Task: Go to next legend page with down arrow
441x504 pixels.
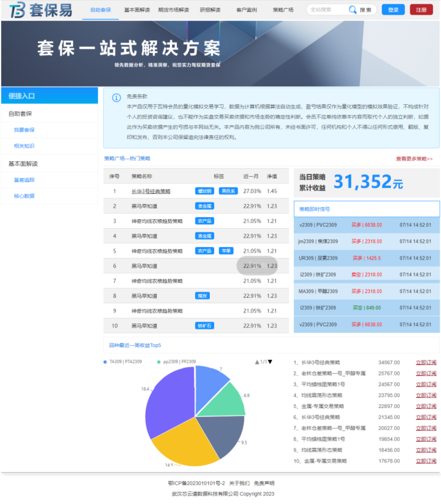Action: click(x=270, y=362)
